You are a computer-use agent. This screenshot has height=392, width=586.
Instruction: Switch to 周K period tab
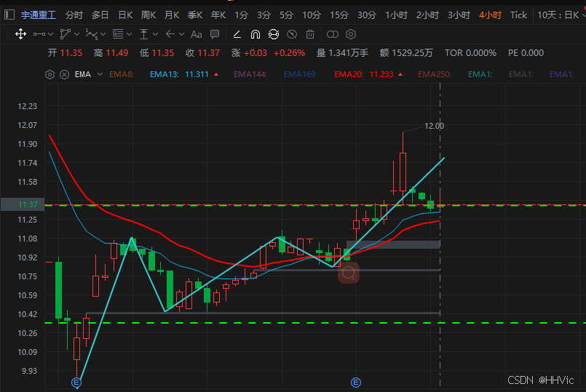149,15
